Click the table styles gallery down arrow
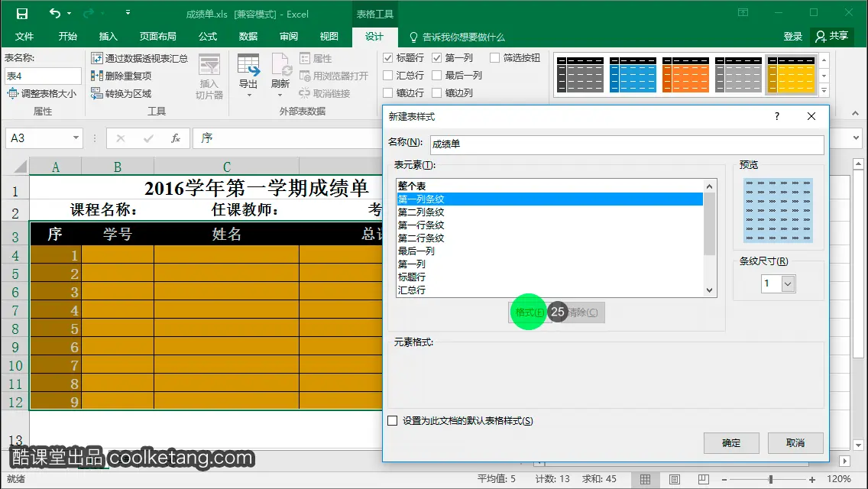 click(x=824, y=76)
